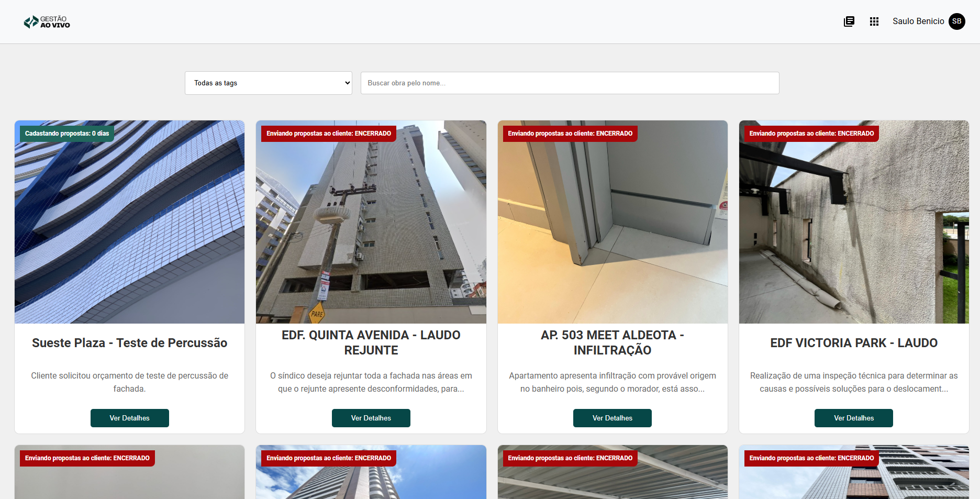View details for EDF. QUINTA AVENIDA - LAUDO REJUNTE

pyautogui.click(x=371, y=418)
